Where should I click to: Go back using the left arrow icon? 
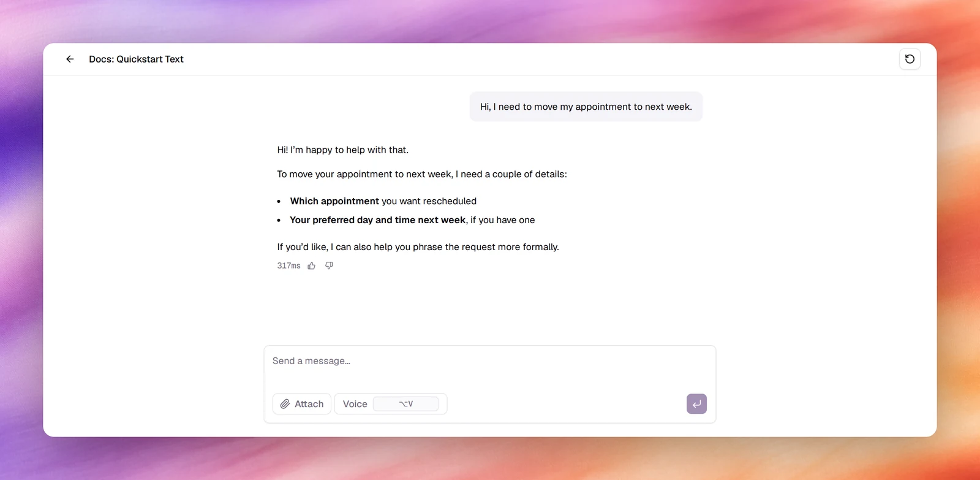[70, 59]
